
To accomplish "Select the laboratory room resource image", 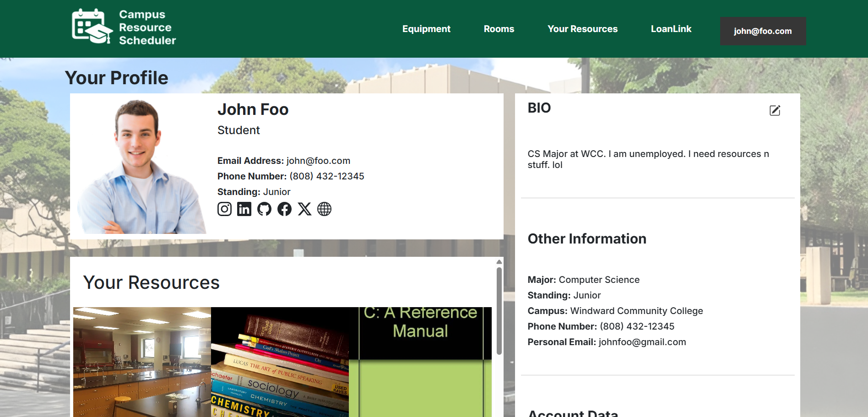I will coord(142,362).
